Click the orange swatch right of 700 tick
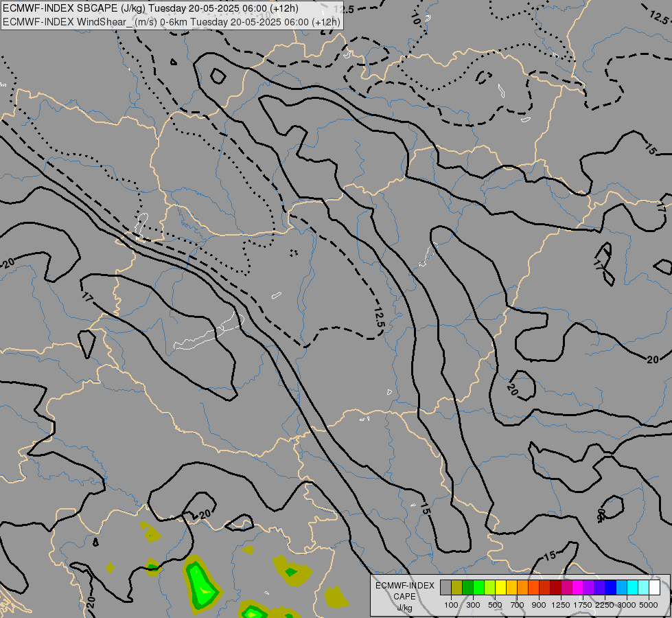Viewport: 672px width, 618px height. click(523, 588)
